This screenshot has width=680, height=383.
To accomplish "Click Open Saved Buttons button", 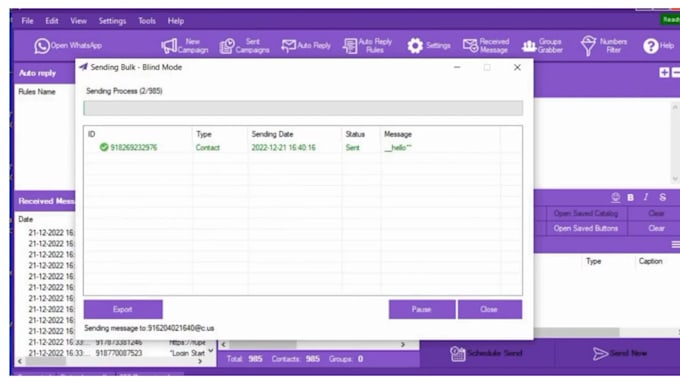I will pyautogui.click(x=585, y=229).
